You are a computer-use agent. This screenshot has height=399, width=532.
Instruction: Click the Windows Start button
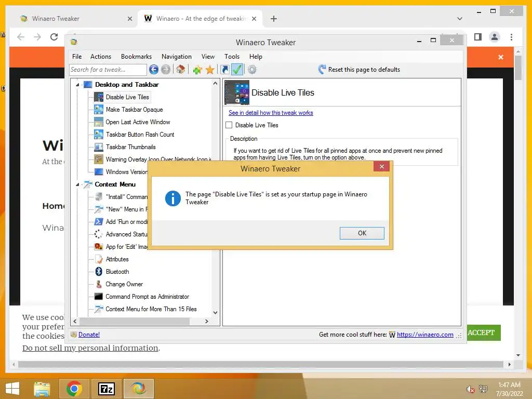coord(12,389)
